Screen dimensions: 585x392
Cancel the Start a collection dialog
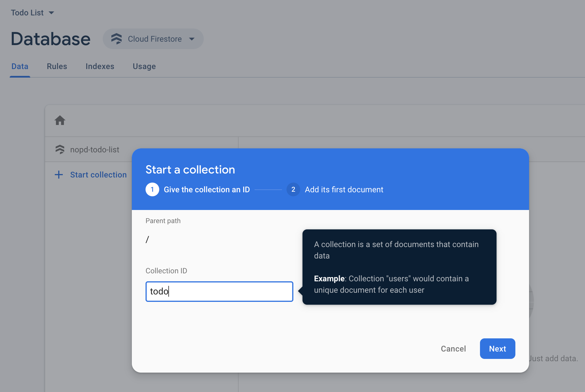[x=453, y=349]
